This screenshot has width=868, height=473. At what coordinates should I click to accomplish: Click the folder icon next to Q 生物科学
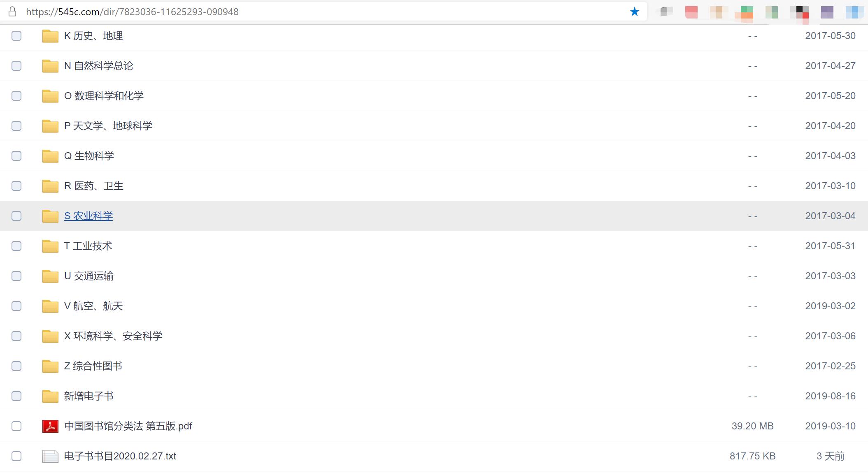click(50, 156)
